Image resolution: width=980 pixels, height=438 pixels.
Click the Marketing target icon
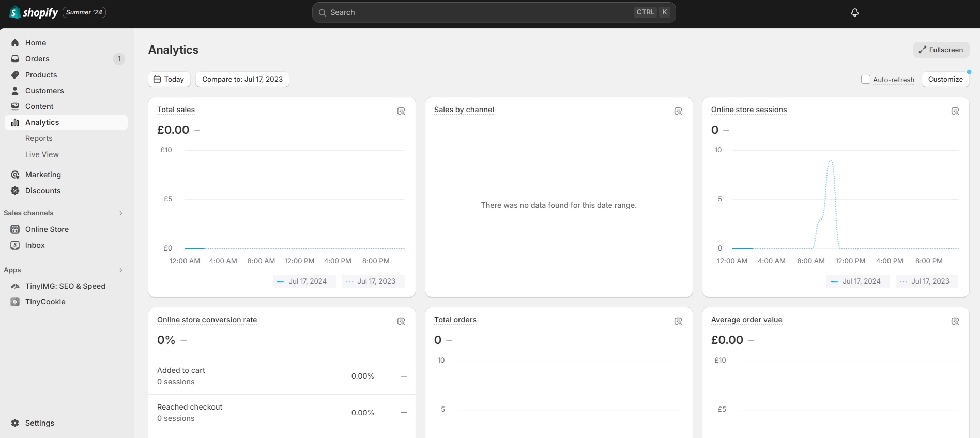[15, 175]
